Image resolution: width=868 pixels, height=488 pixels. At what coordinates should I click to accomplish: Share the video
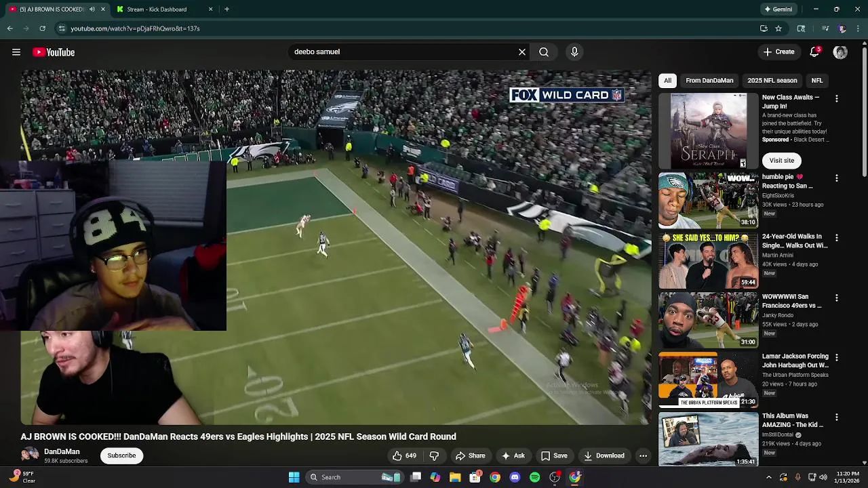click(x=470, y=455)
